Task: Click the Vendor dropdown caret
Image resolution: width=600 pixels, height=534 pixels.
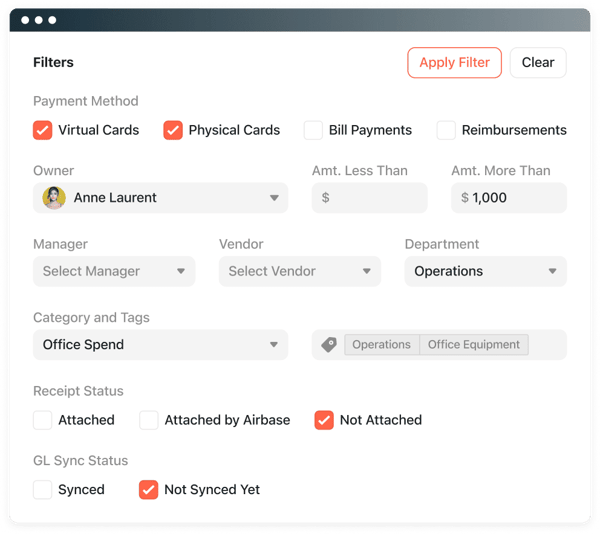Action: click(367, 271)
